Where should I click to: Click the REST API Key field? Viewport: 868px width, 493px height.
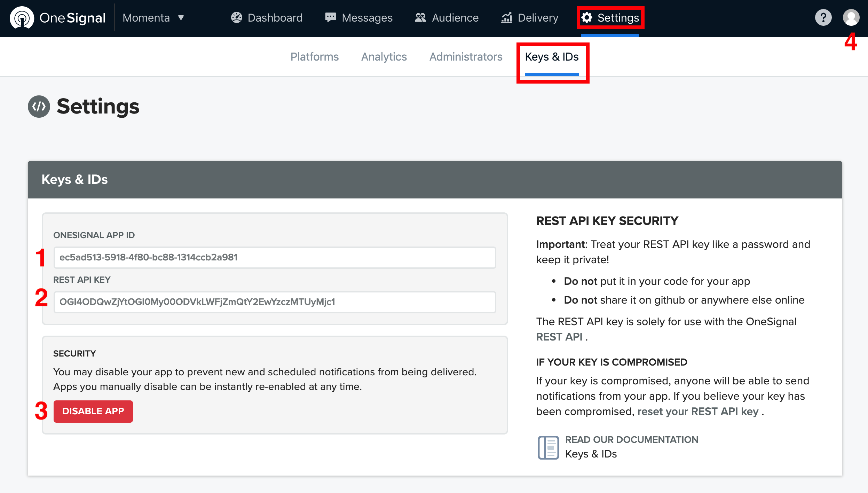(275, 302)
